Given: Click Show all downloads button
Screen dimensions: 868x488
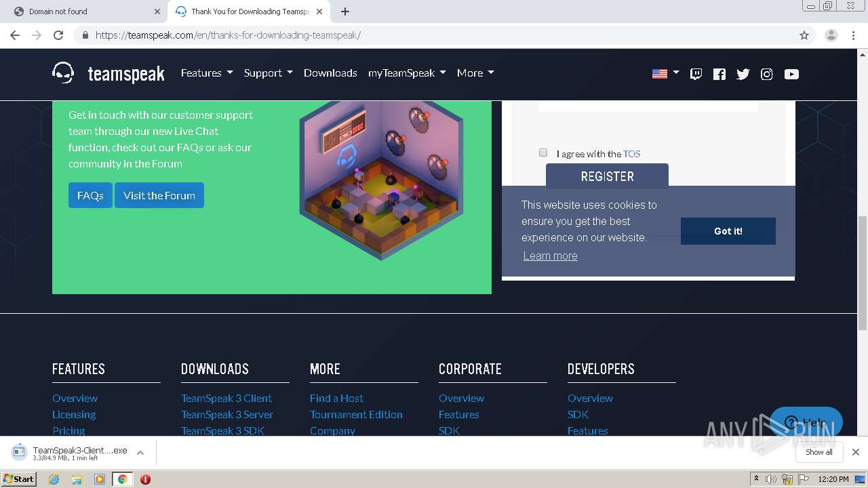Looking at the screenshot, I should point(819,452).
